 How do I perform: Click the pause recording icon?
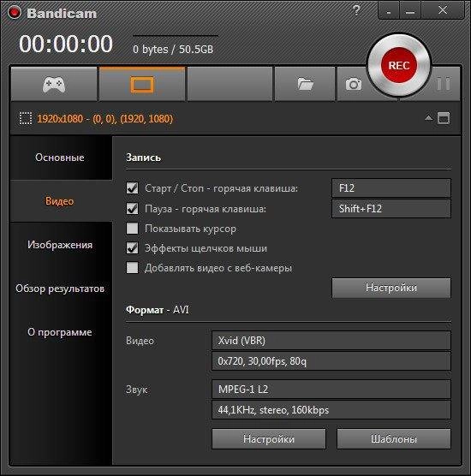(x=444, y=84)
